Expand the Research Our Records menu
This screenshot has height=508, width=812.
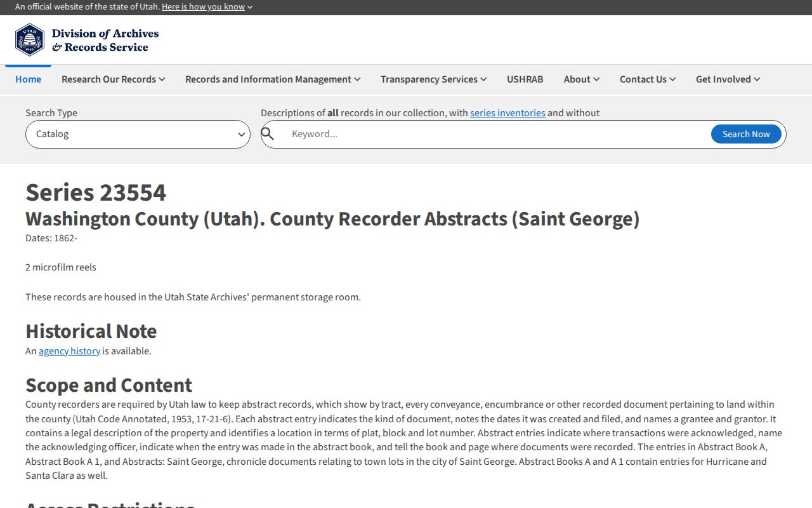[113, 79]
